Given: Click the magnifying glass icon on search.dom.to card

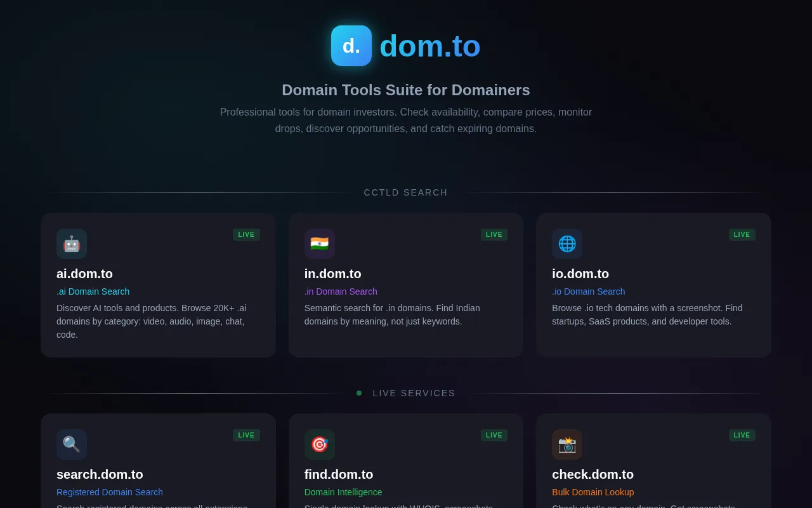Looking at the screenshot, I should (x=72, y=444).
